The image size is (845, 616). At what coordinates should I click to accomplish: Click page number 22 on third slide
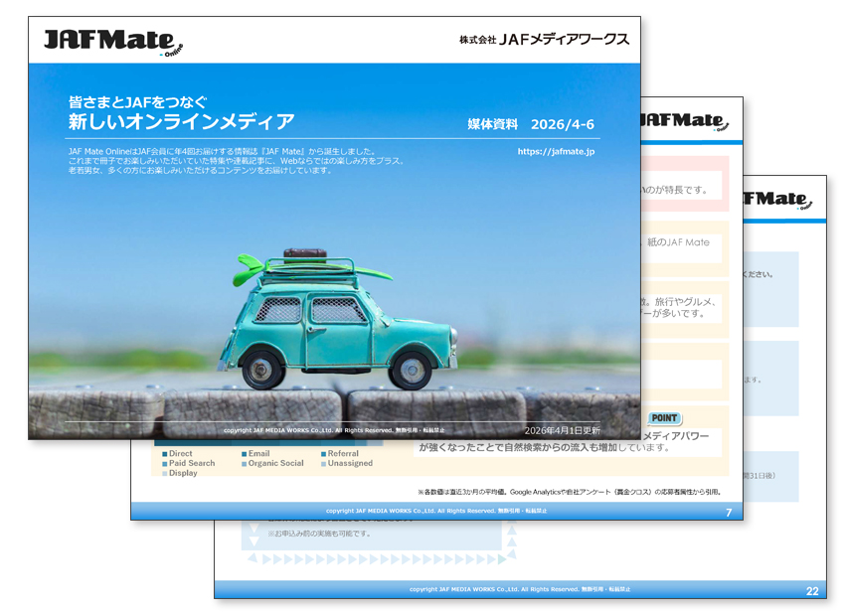tap(812, 591)
